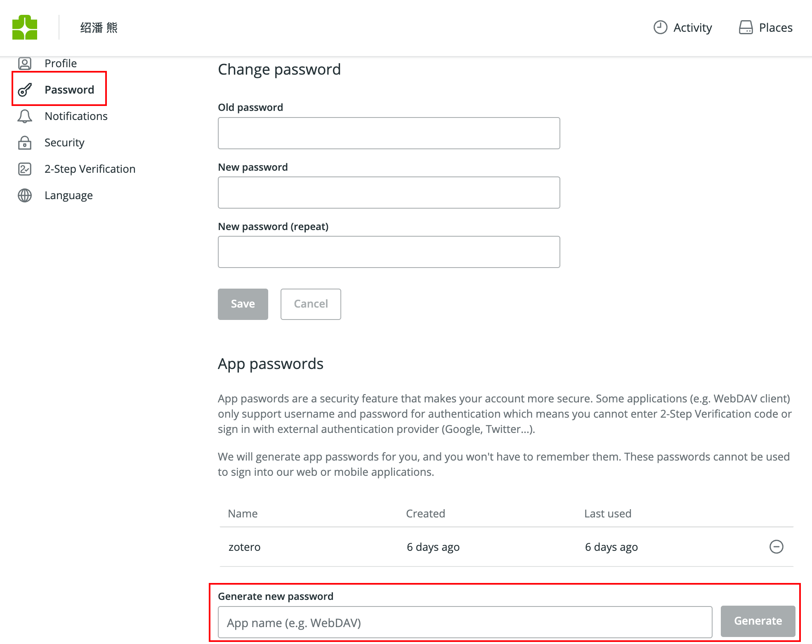The image size is (812, 644).
Task: Click the Activity clock icon
Action: (x=660, y=27)
